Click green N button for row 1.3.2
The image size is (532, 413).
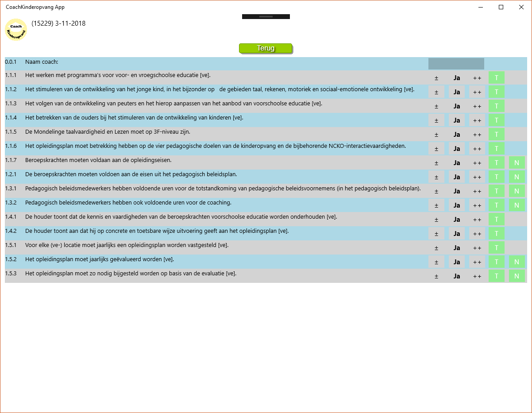tap(517, 205)
